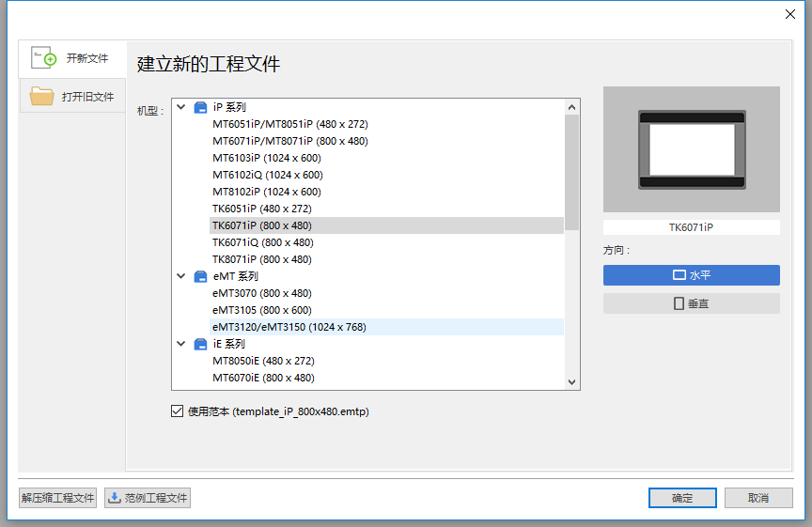
Task: Collapse the iE 系列 tree group
Action: click(181, 344)
